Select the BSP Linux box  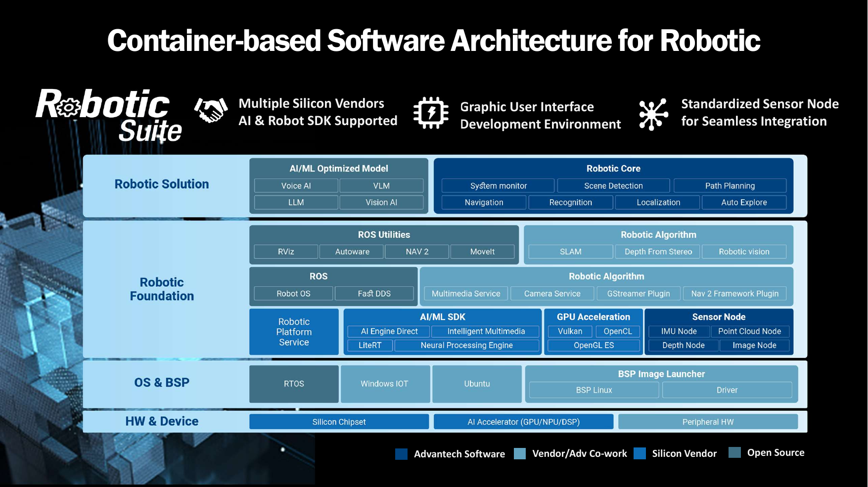pos(594,390)
